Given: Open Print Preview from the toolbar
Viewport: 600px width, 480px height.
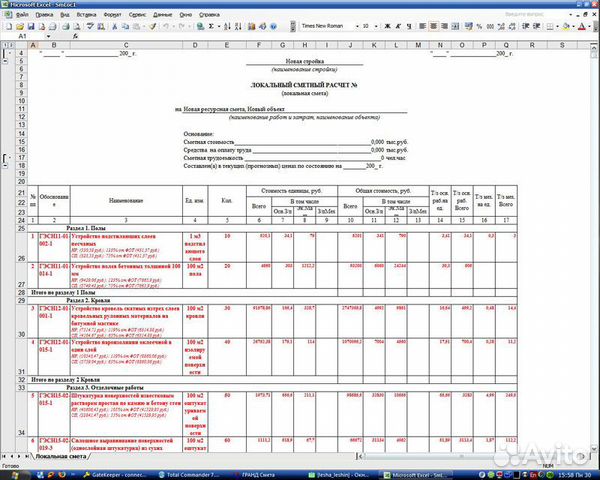Looking at the screenshot, I should point(77,26).
